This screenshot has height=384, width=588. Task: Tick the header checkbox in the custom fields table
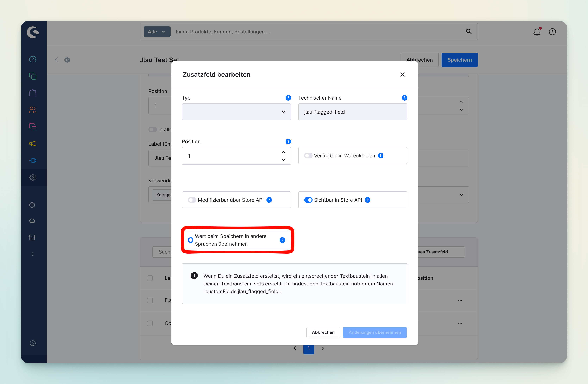150,278
